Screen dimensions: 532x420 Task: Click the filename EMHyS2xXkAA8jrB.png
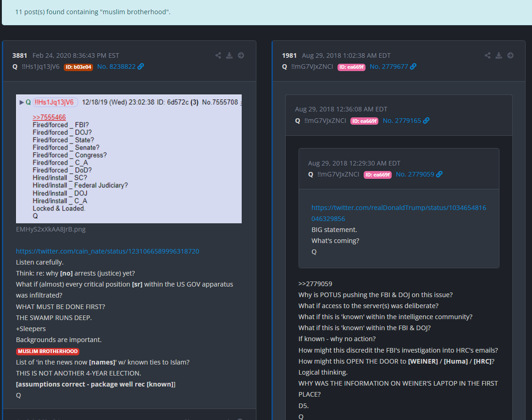[51, 229]
